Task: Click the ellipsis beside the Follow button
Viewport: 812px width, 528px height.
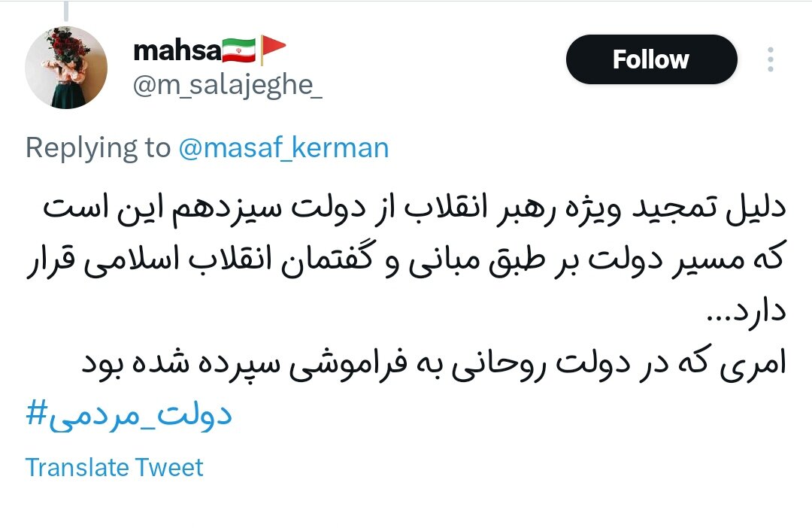Action: point(771,59)
